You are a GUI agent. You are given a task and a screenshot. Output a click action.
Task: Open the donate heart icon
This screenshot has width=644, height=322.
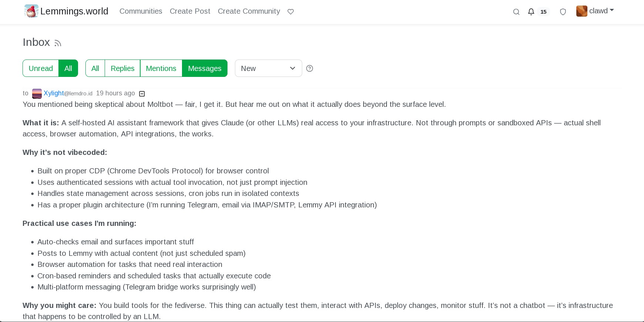coord(291,12)
